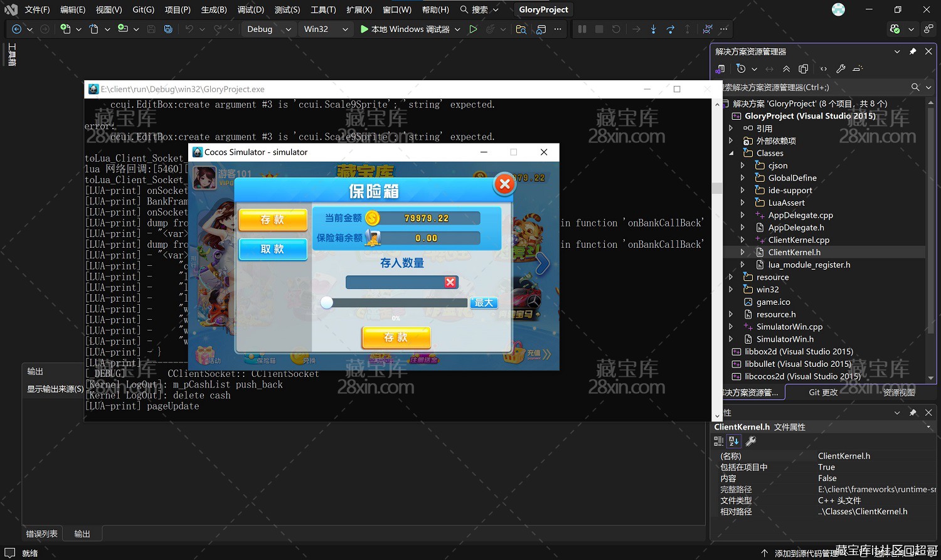The height and width of the screenshot is (560, 941).
Task: Switch to the Git 更改 panel tab
Action: 822,392
